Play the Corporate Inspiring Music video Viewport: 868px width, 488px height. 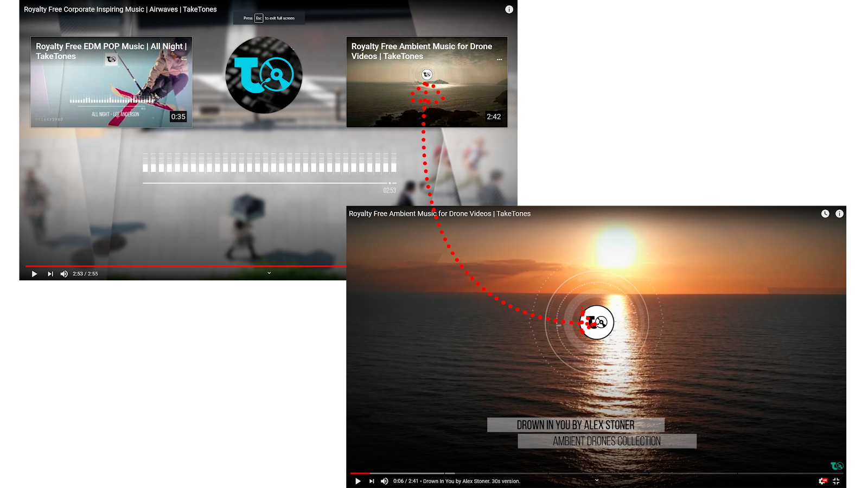tap(34, 274)
